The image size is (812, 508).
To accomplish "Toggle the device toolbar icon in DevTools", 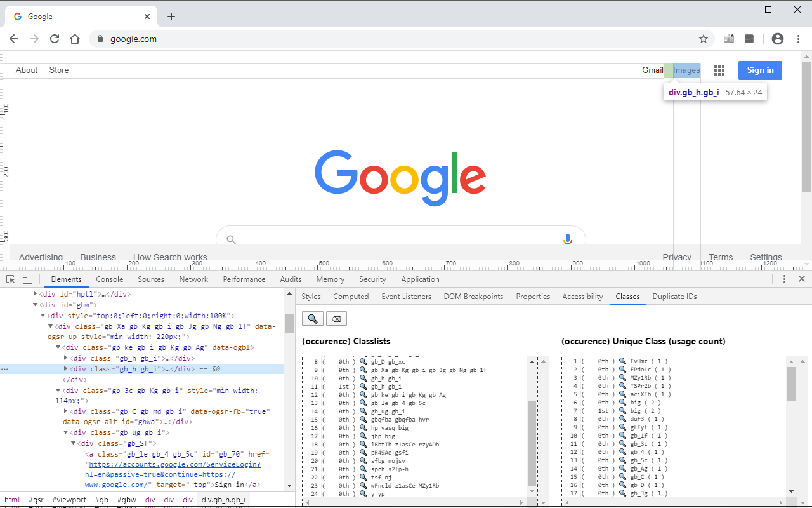I will (x=27, y=279).
